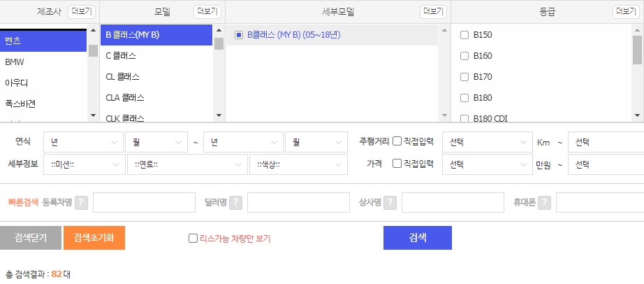This screenshot has height=284, width=644.
Task: Click the 모델 list scrollbar thumb
Action: click(219, 43)
